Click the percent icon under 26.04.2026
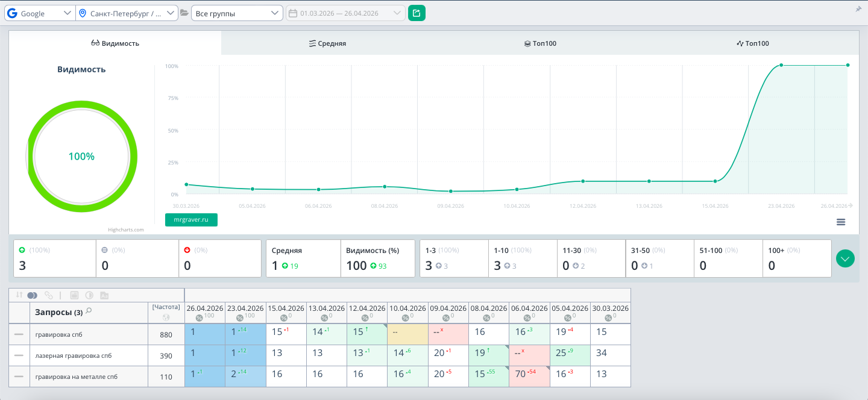Image resolution: width=868 pixels, height=400 pixels. [x=200, y=317]
